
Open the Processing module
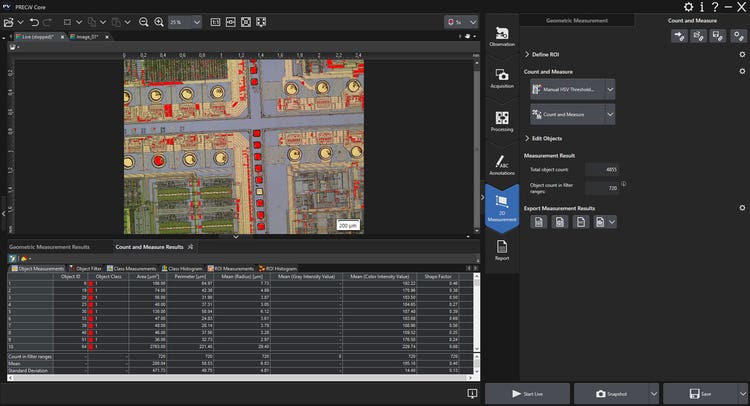(x=502, y=121)
